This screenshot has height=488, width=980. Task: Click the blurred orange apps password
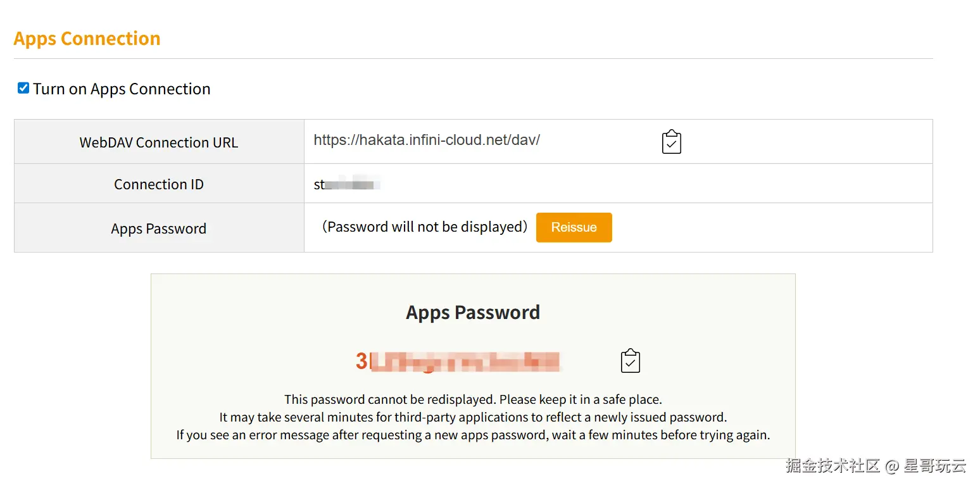coord(458,361)
